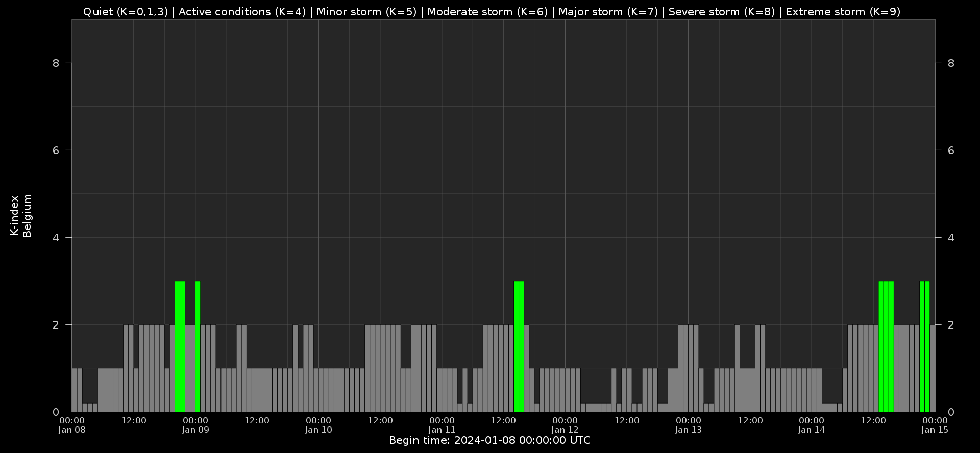
Task: Select the 'Jan 15' date label on the x-axis
Action: (x=935, y=430)
